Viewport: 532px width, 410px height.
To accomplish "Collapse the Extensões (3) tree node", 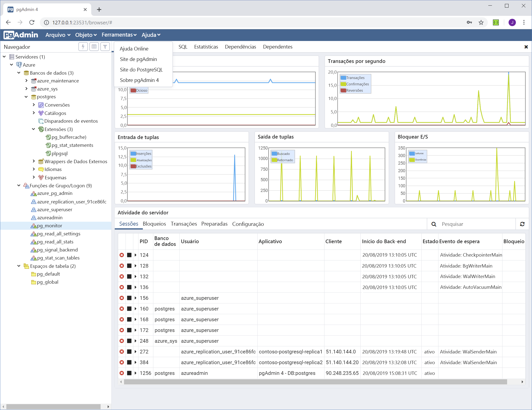I will point(33,129).
